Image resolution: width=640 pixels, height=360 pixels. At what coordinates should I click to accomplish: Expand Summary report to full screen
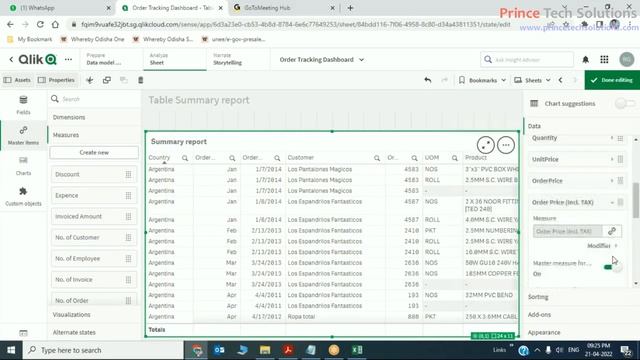(x=485, y=145)
